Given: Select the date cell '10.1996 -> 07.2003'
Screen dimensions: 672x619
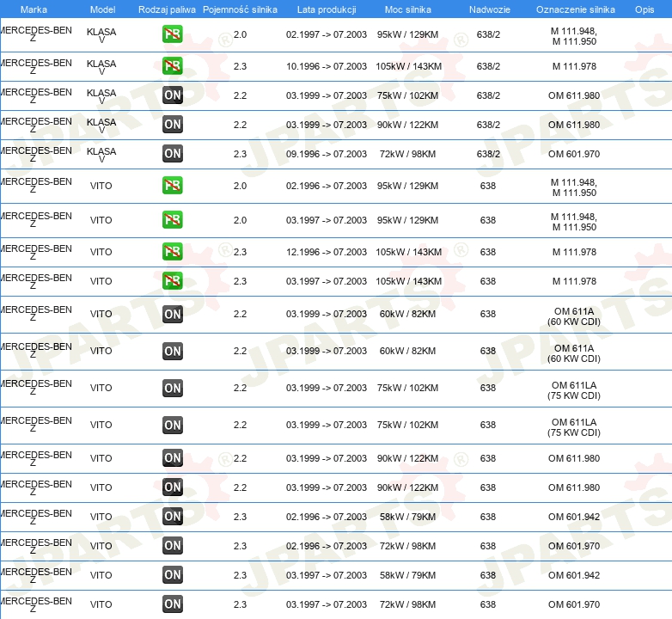Looking at the screenshot, I should coord(327,66).
